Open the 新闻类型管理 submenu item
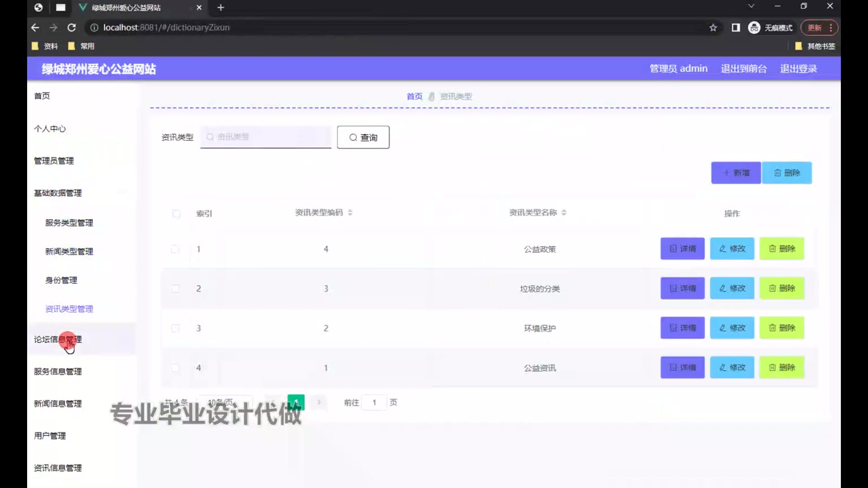Image resolution: width=868 pixels, height=488 pixels. click(69, 251)
